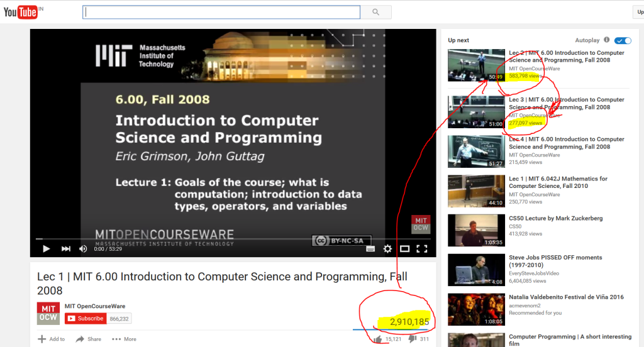Click the video title Lec 1 heading
The image size is (644, 347).
(x=222, y=284)
